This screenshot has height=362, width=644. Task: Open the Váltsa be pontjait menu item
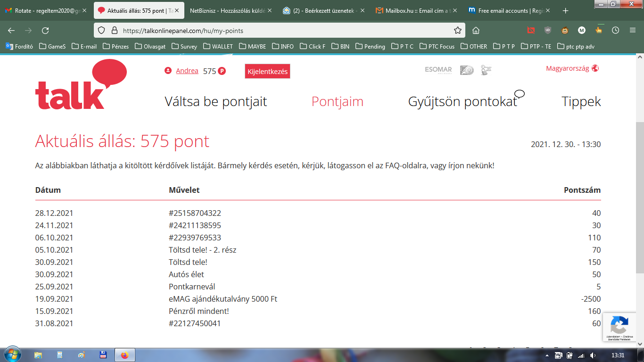(x=215, y=101)
